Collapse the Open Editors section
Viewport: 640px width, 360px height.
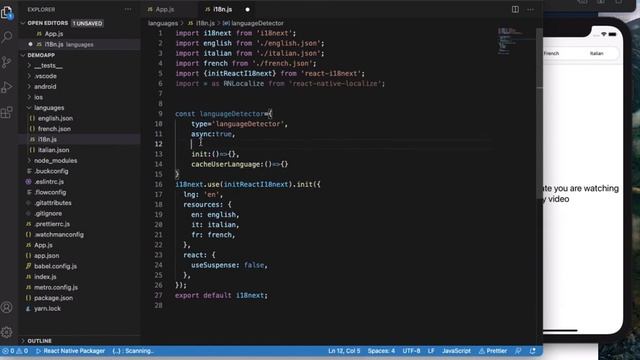point(23,23)
